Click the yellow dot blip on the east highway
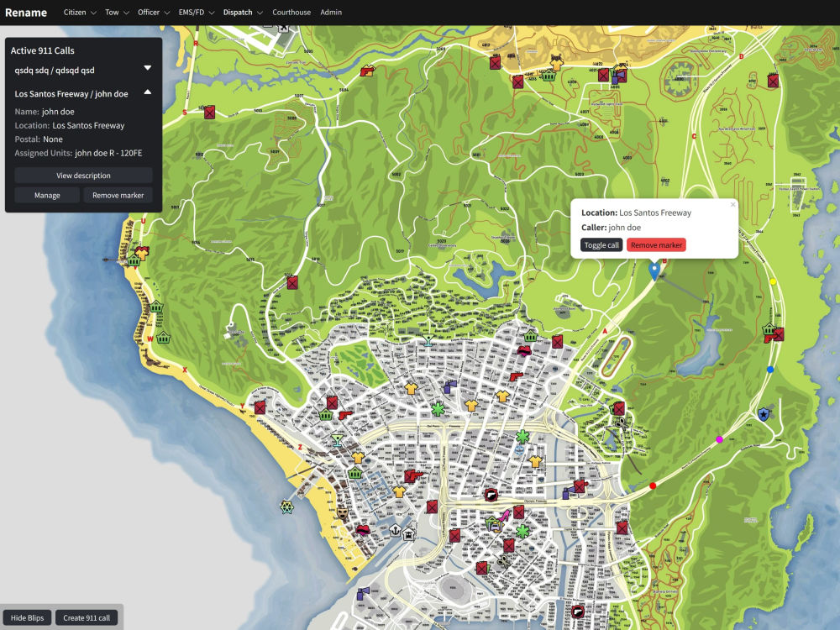 tap(773, 281)
